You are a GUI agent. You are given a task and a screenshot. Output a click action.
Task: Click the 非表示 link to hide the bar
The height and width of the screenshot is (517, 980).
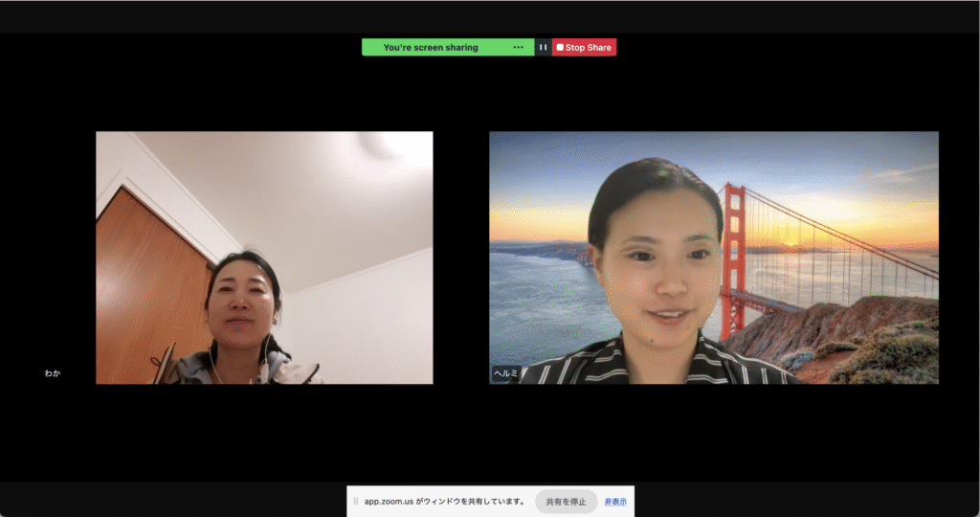click(615, 502)
